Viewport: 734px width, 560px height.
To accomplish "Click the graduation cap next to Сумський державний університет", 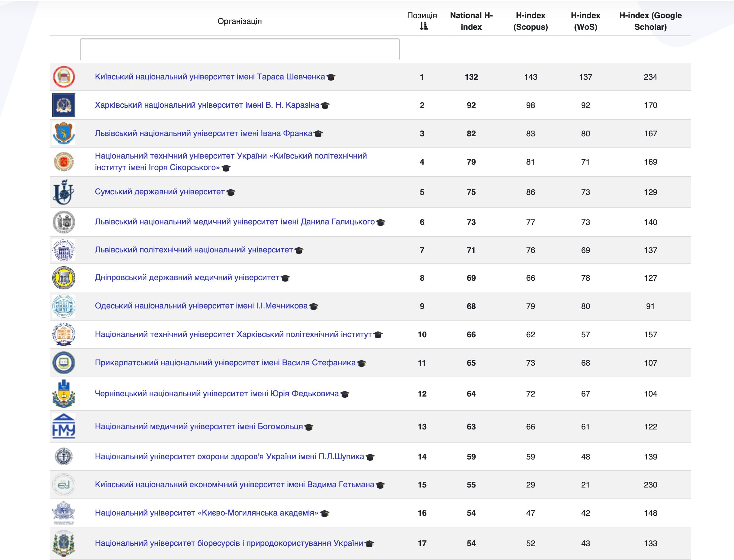I will [230, 192].
